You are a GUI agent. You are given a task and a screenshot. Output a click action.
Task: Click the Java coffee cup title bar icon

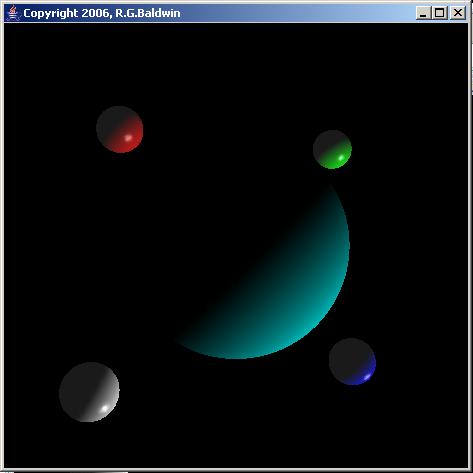(13, 13)
